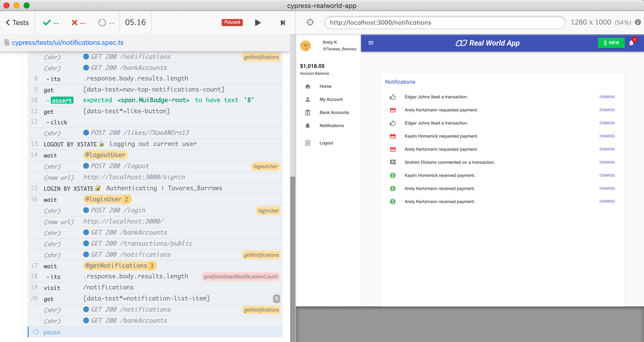Select the Bank Accounts bank icon
The width and height of the screenshot is (644, 342).
[x=308, y=113]
